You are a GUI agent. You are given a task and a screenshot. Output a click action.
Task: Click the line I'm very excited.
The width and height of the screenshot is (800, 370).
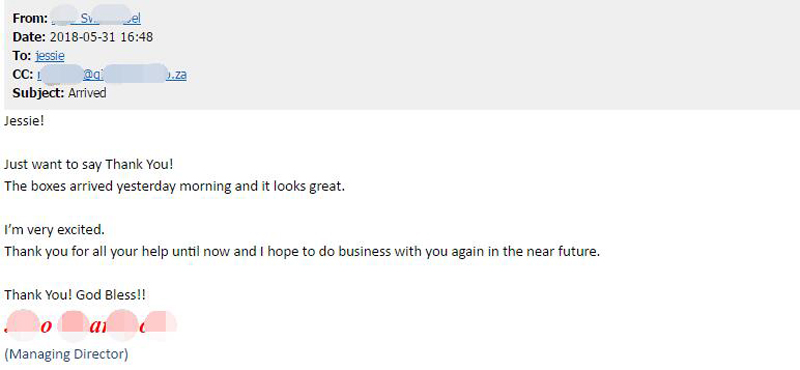pyautogui.click(x=54, y=230)
